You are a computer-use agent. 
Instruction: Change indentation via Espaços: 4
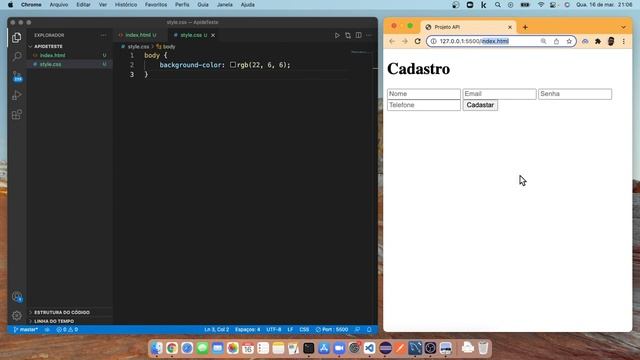coord(247,329)
